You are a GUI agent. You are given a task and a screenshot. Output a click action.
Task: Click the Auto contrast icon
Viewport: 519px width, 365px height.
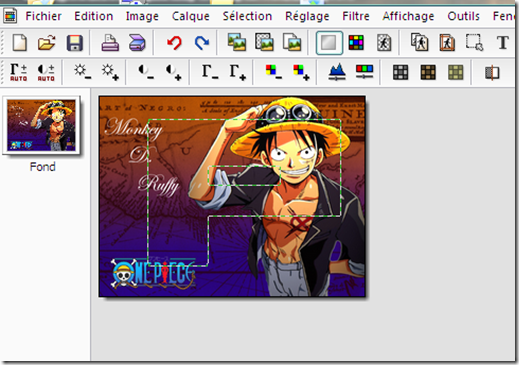[x=46, y=72]
